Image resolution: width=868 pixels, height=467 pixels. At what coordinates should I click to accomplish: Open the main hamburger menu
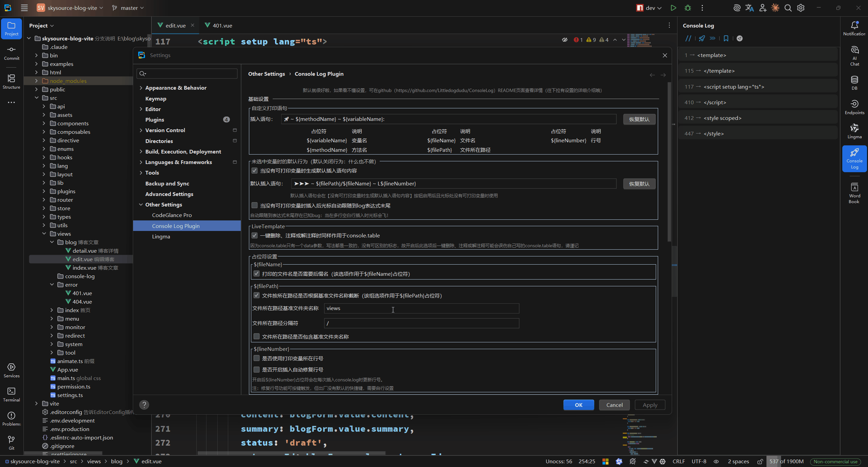click(24, 8)
